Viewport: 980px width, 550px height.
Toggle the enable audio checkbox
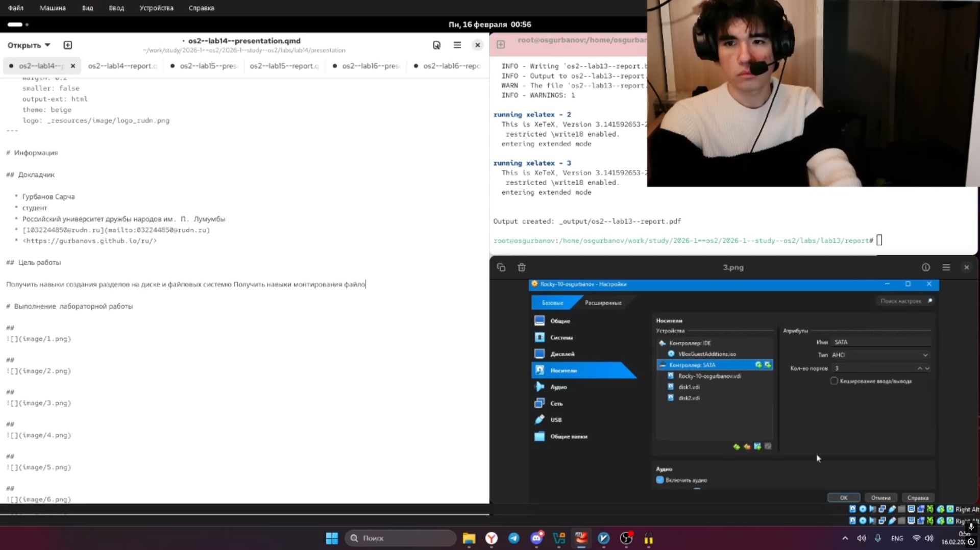point(660,480)
